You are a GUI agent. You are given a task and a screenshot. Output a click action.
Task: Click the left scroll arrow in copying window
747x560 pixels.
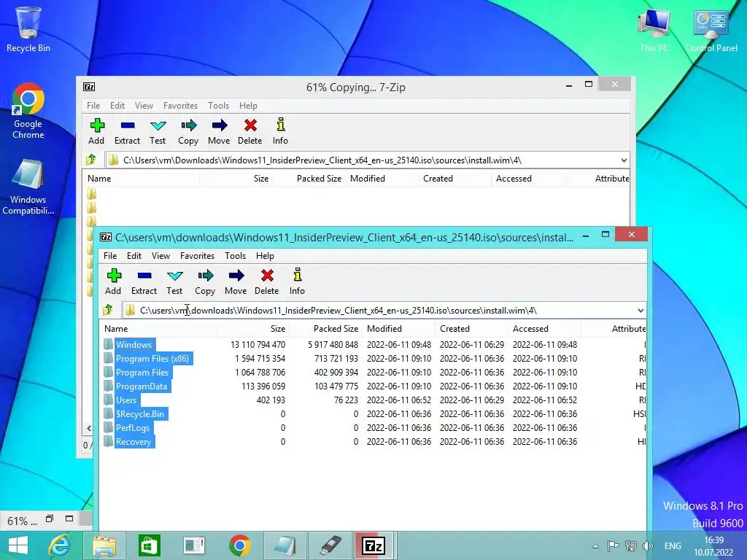click(x=88, y=429)
